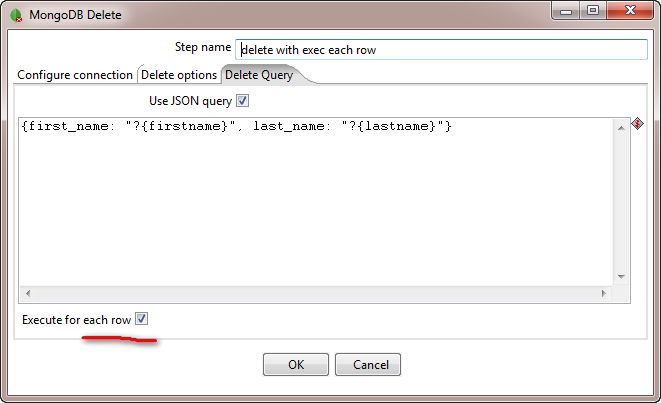Click the variable insertion diamond icon
The image size is (661, 403).
637,124
